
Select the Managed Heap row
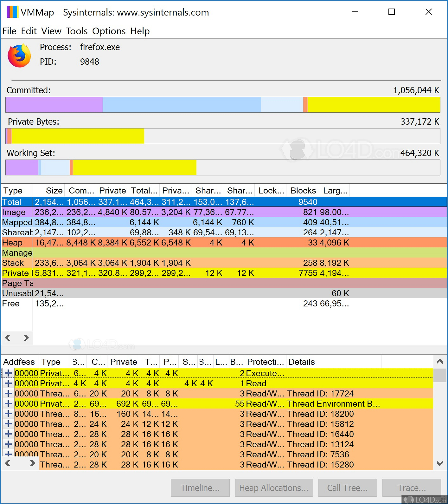click(x=224, y=252)
